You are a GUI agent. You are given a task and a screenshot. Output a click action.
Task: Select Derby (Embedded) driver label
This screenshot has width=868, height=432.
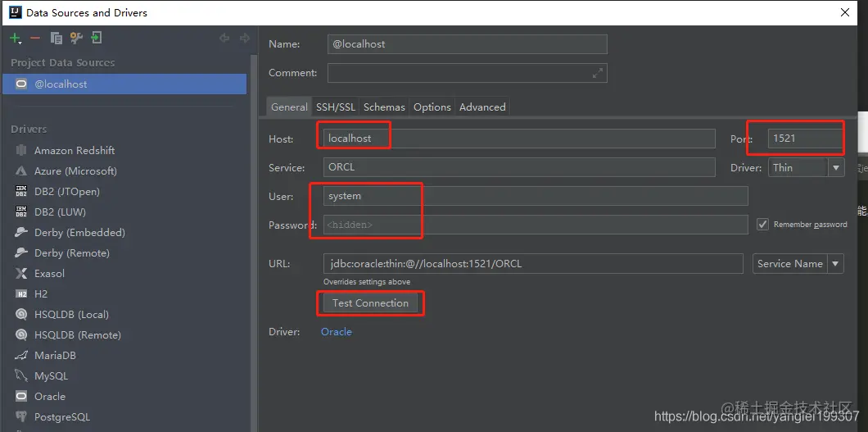pyautogui.click(x=79, y=232)
